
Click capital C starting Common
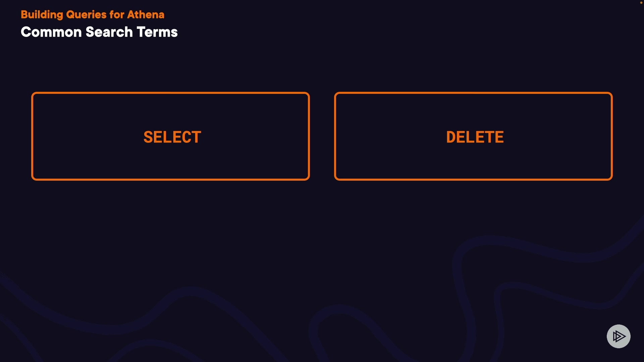tap(25, 32)
